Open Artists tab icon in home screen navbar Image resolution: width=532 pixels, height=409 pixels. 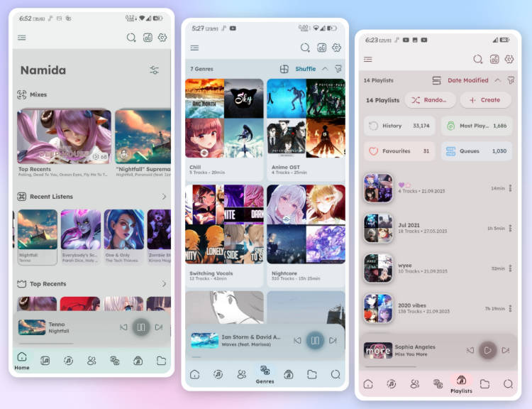pyautogui.click(x=92, y=361)
